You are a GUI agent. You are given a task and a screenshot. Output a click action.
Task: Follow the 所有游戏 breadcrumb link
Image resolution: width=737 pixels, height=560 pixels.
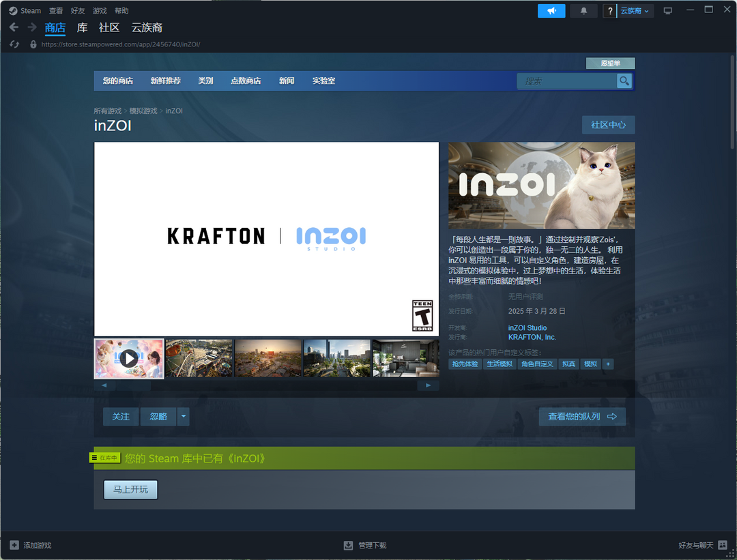[x=108, y=111]
